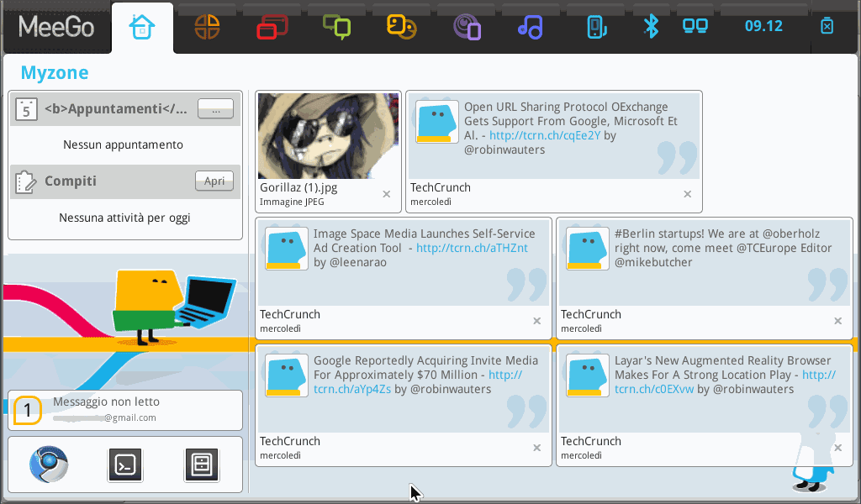Click the 'Gorillaz (1).jpg' file name
The width and height of the screenshot is (861, 504).
298,187
